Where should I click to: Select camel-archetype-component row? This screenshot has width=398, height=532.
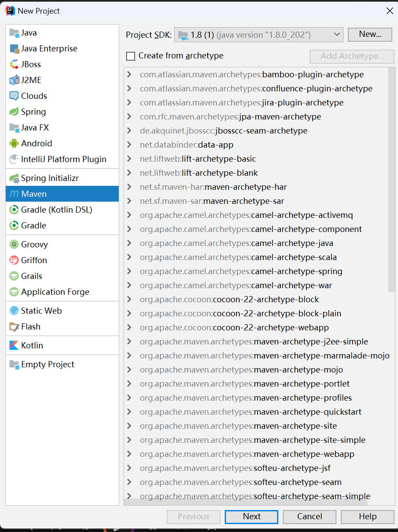point(256,229)
